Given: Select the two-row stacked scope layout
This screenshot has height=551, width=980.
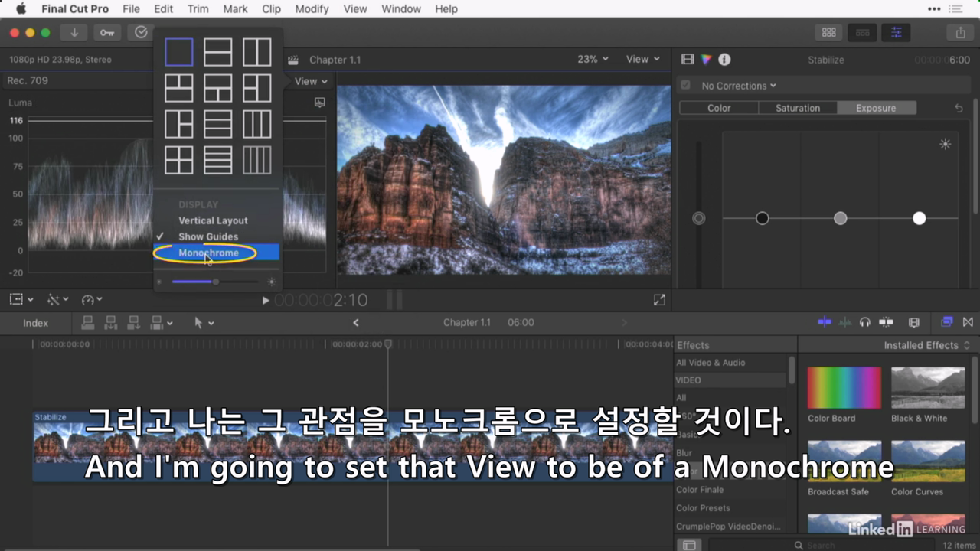Looking at the screenshot, I should click(x=218, y=52).
